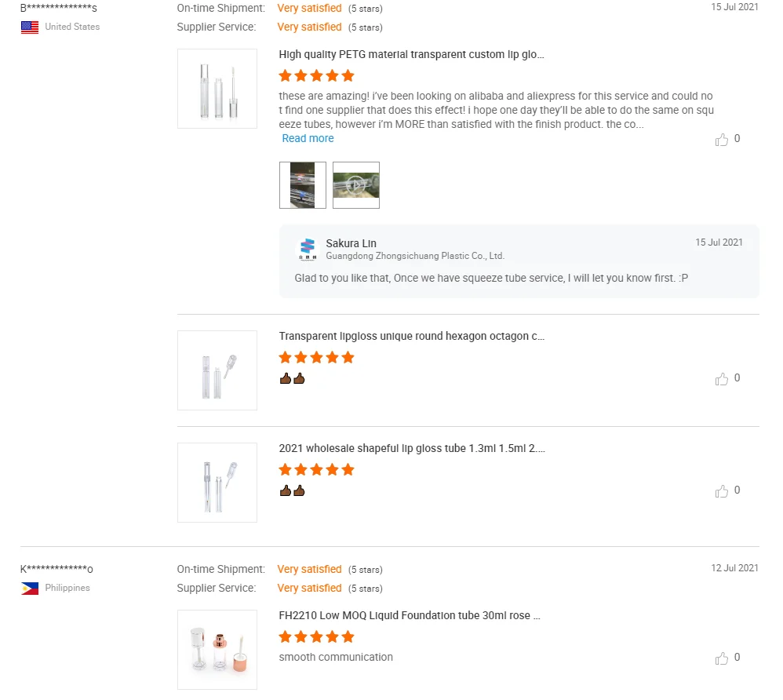
Task: Play the review video thumbnail
Action: click(x=356, y=185)
